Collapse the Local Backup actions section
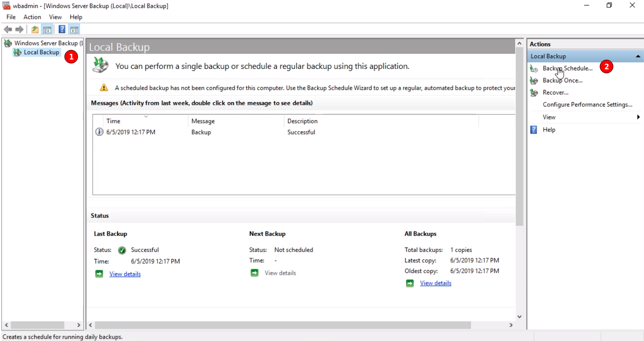The image size is (644, 341). tap(637, 56)
